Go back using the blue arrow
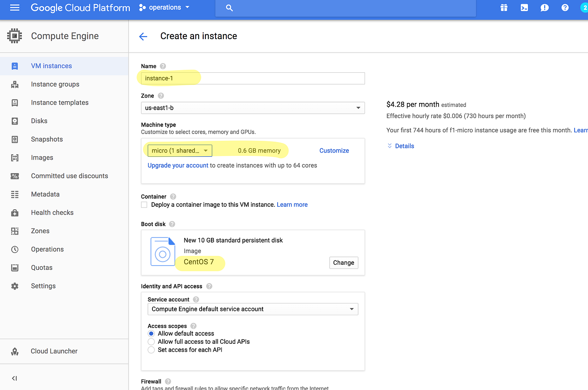Screen dimensions: 588x390 click(143, 37)
